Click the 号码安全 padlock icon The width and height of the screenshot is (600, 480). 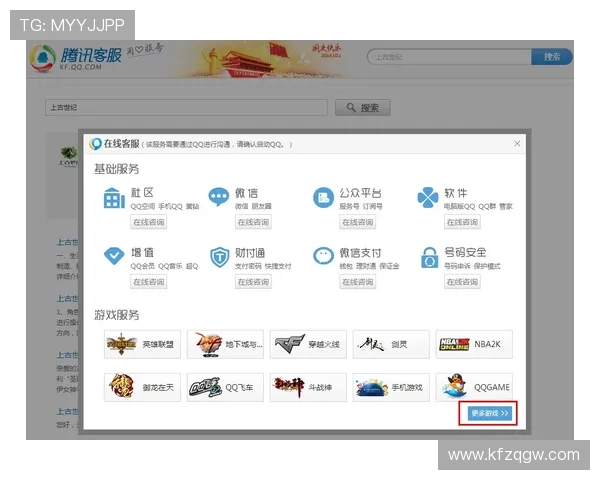pyautogui.click(x=429, y=257)
